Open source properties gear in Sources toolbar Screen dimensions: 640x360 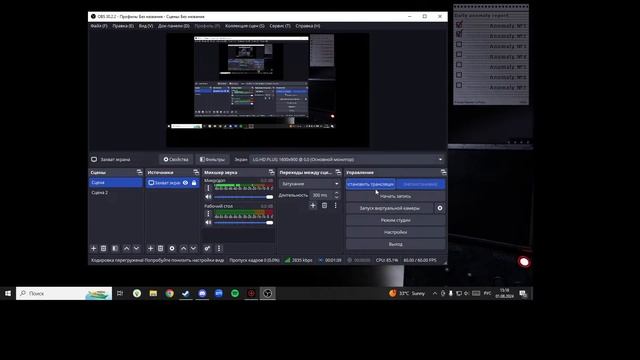(x=172, y=248)
